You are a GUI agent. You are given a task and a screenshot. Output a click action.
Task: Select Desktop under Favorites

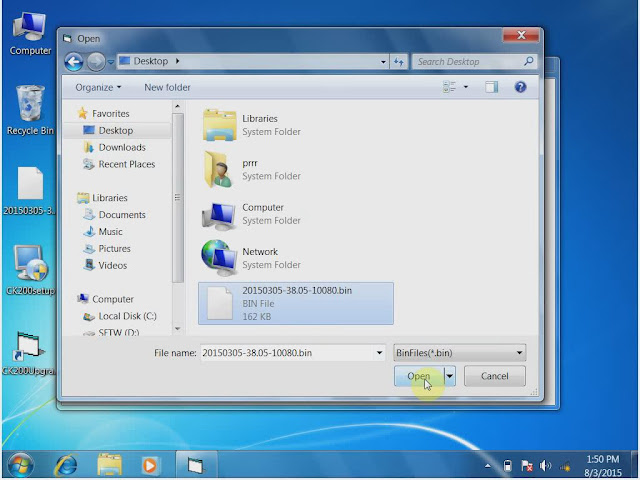(x=116, y=131)
